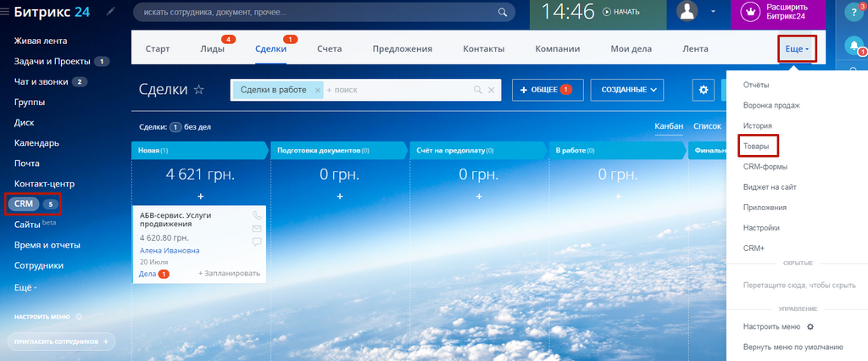Open the СОЗДАННЫЕ dropdown
This screenshot has width=868, height=361.
pyautogui.click(x=626, y=90)
